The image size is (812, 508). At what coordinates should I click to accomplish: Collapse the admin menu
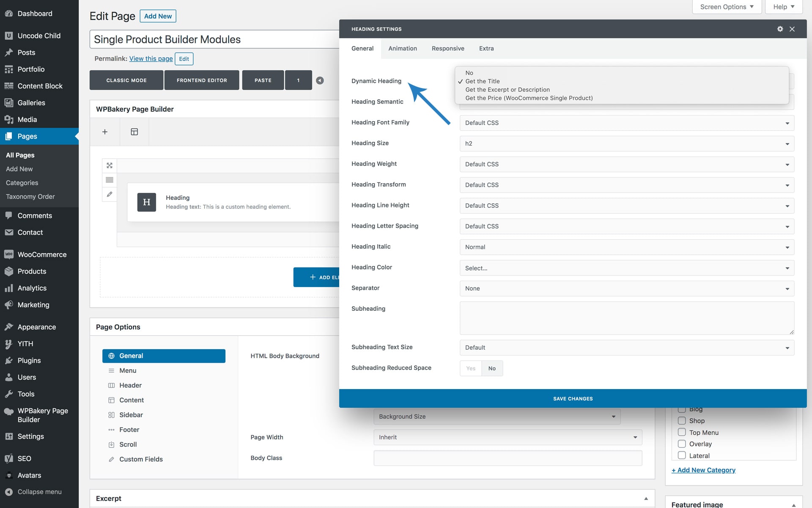[39, 492]
